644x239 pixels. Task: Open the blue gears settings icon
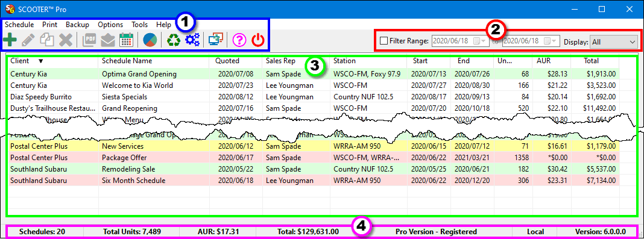pos(192,40)
